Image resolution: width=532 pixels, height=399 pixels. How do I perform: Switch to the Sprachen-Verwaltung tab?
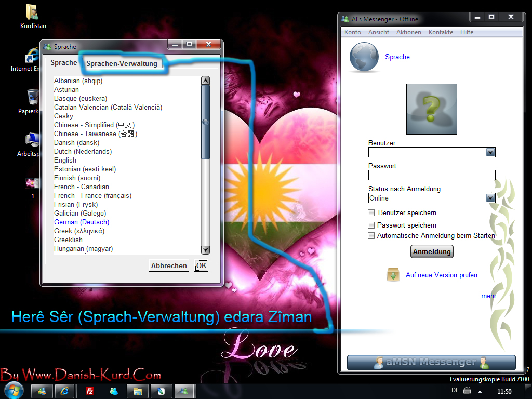(122, 63)
